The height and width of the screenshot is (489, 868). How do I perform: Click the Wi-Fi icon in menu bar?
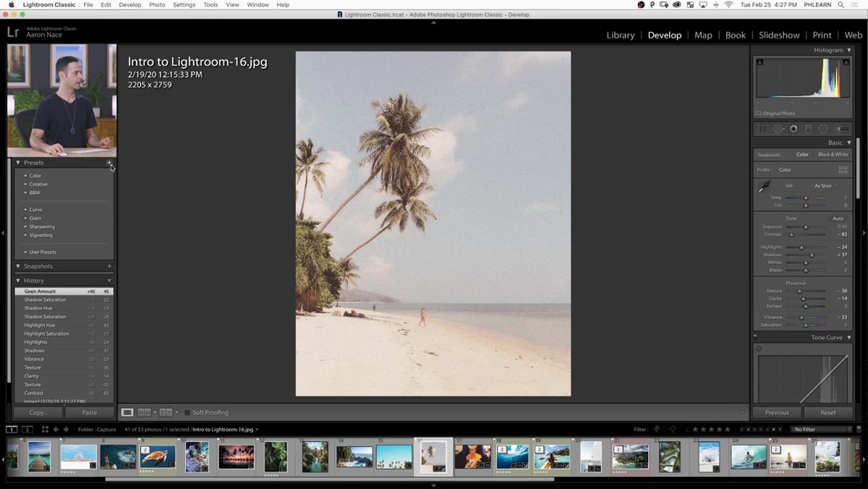[x=728, y=4]
